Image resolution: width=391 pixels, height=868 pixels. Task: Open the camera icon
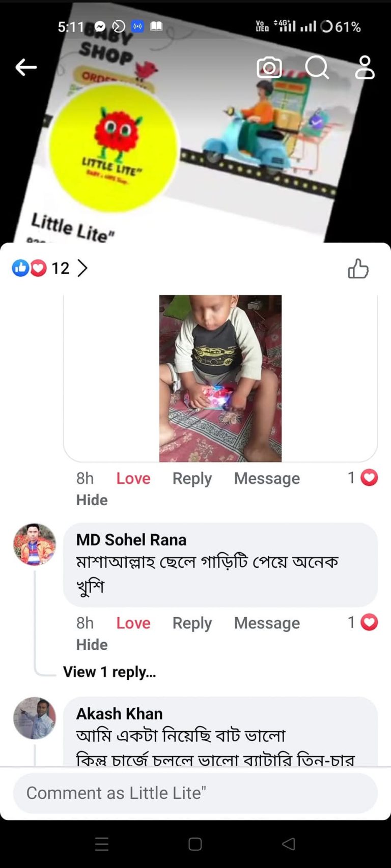(x=269, y=67)
